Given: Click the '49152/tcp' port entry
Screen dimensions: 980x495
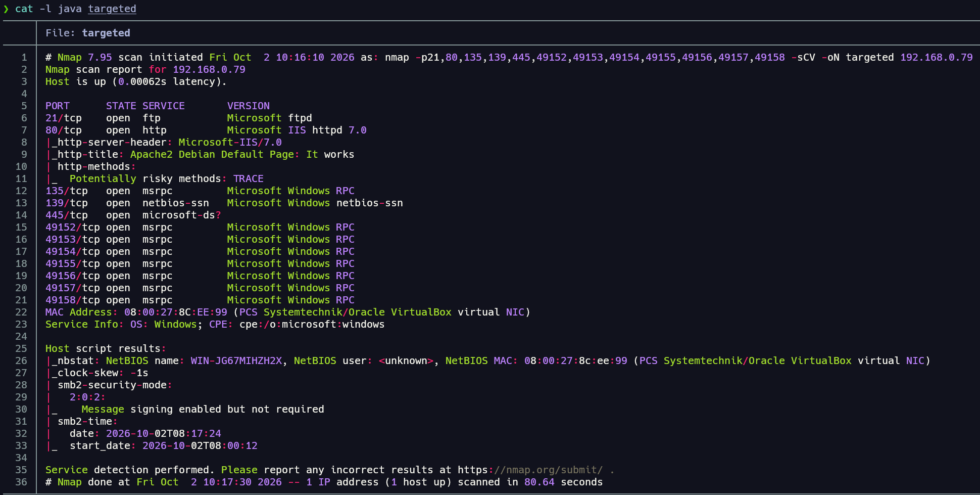Looking at the screenshot, I should 73,227.
